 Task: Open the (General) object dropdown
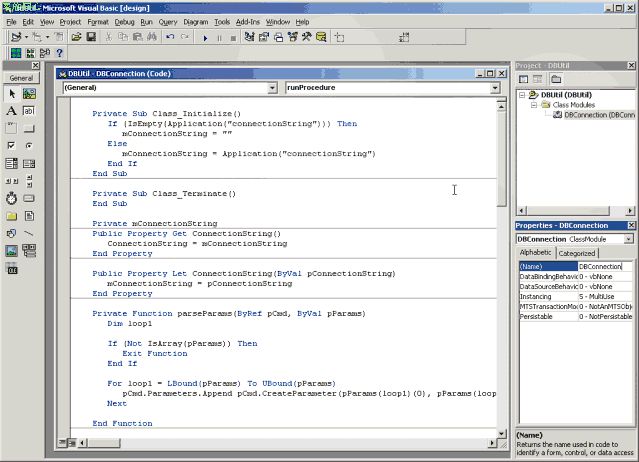click(x=271, y=88)
